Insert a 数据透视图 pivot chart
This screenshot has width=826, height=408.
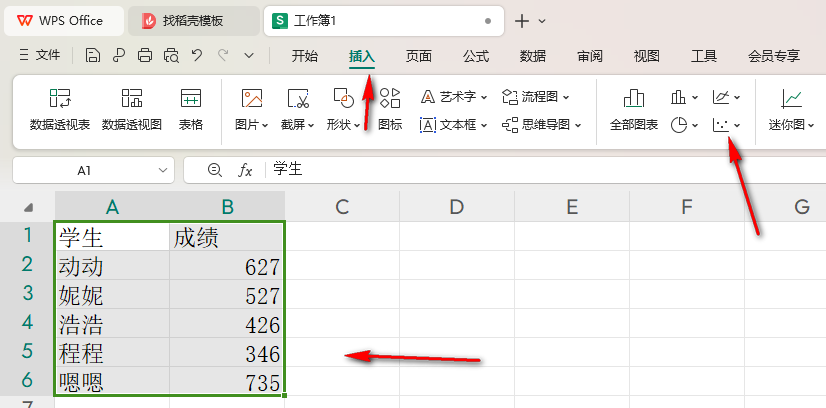[x=132, y=110]
